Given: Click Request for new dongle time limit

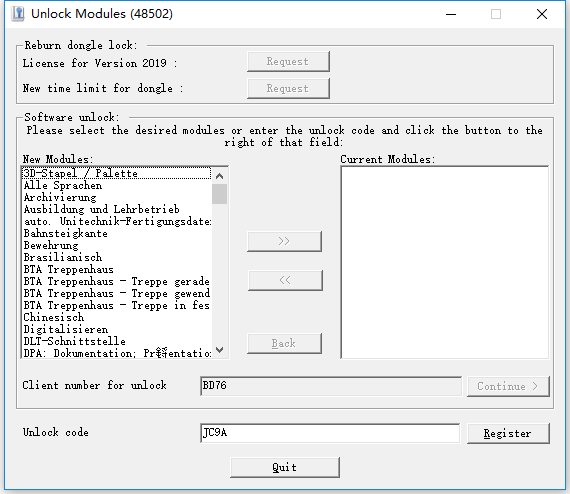Looking at the screenshot, I should click(288, 88).
